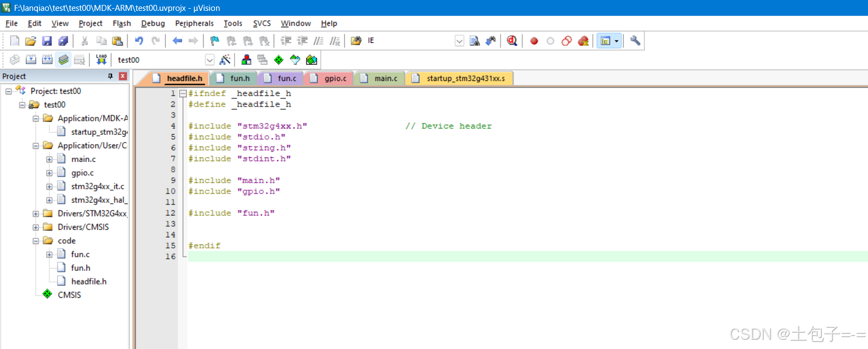Download code to flash memory
The image size is (868, 349).
[x=102, y=60]
